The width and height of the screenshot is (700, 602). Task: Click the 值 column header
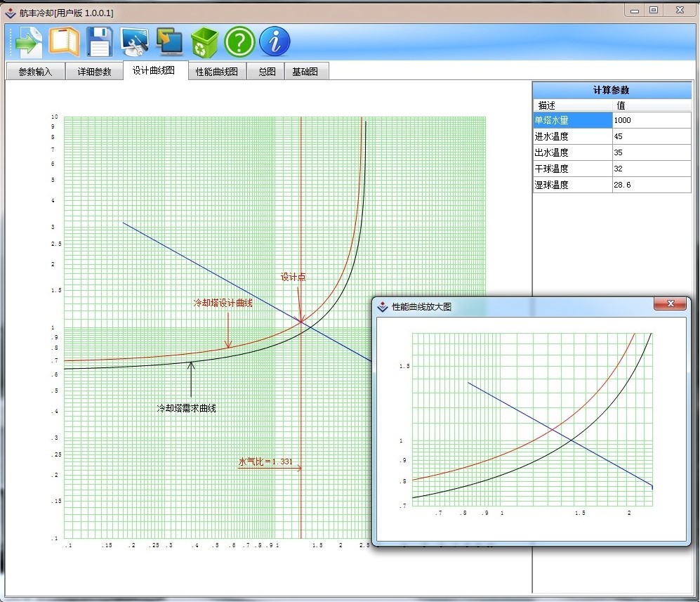pyautogui.click(x=652, y=105)
